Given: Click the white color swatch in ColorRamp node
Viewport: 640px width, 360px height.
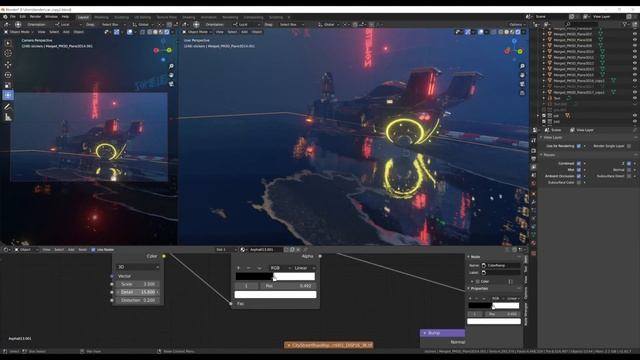Looking at the screenshot, I should 275,294.
